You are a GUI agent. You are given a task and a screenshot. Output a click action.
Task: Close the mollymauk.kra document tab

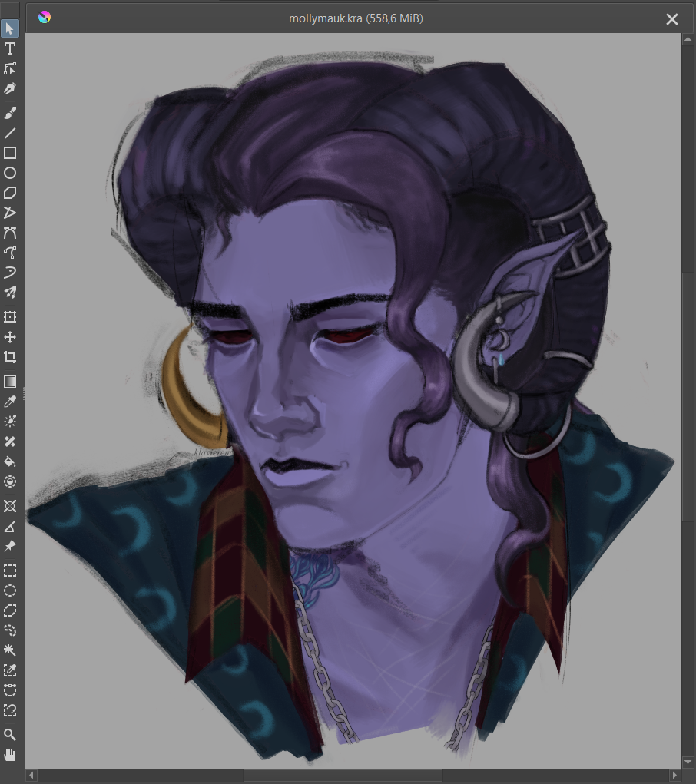tap(671, 19)
